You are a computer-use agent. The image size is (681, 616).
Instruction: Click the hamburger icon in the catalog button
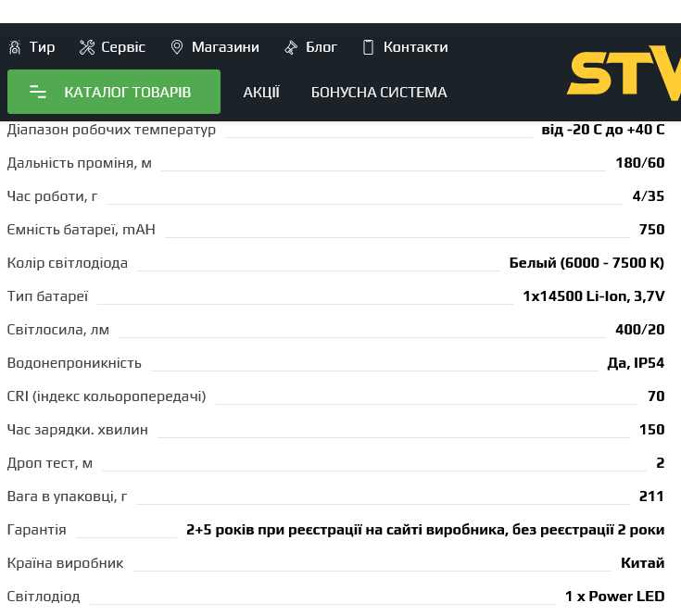point(38,92)
